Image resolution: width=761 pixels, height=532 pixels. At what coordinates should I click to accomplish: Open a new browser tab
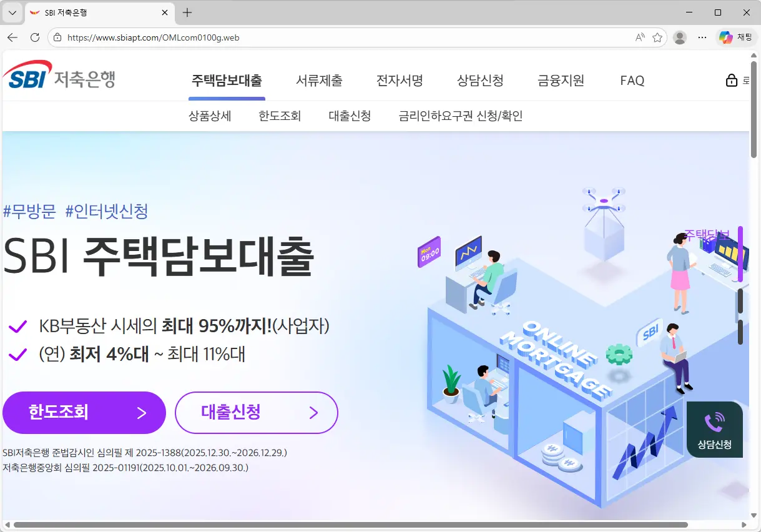[x=187, y=12]
